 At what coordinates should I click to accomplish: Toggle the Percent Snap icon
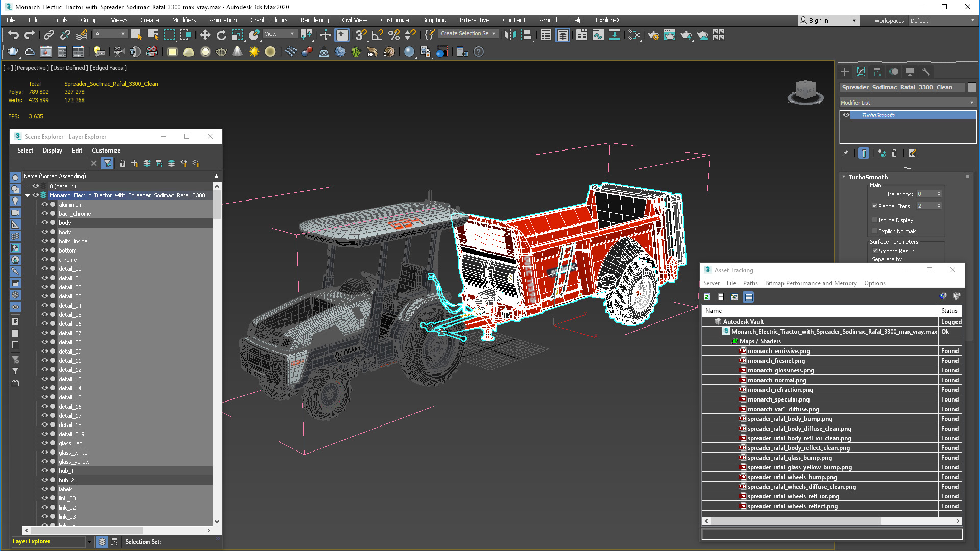coord(394,35)
